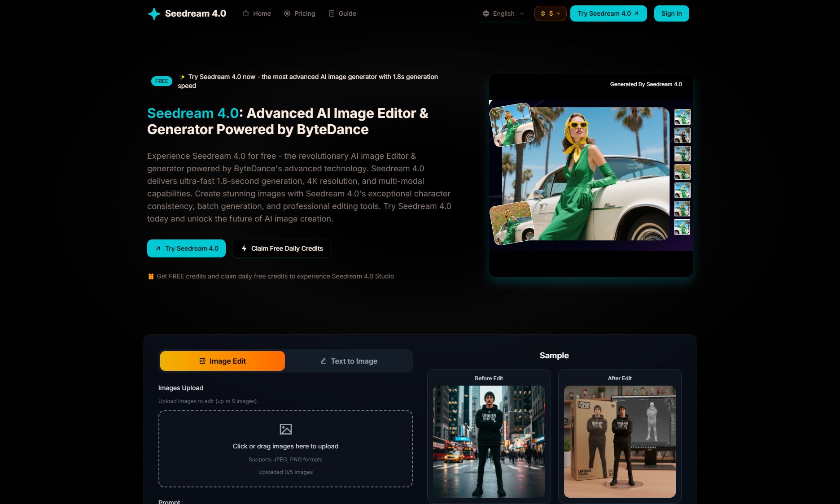The height and width of the screenshot is (504, 840).
Task: Click the coin icon beside Pricing
Action: 287,13
